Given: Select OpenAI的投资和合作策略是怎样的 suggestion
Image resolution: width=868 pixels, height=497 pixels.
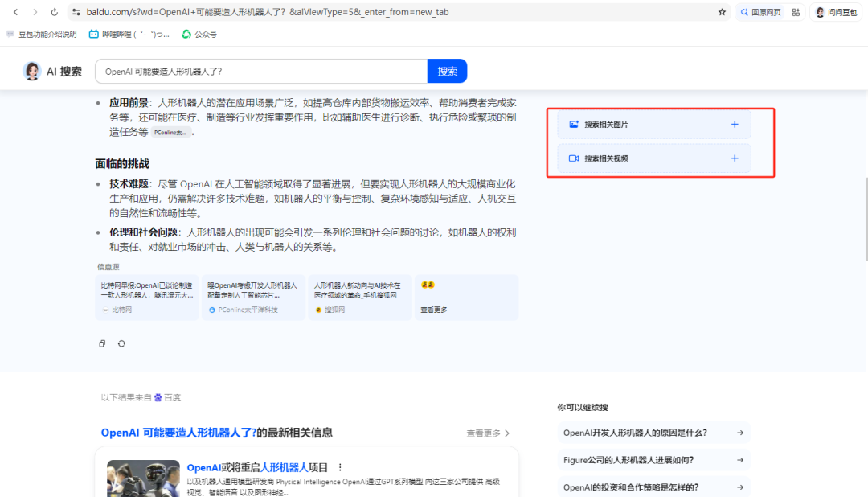Looking at the screenshot, I should [x=653, y=487].
